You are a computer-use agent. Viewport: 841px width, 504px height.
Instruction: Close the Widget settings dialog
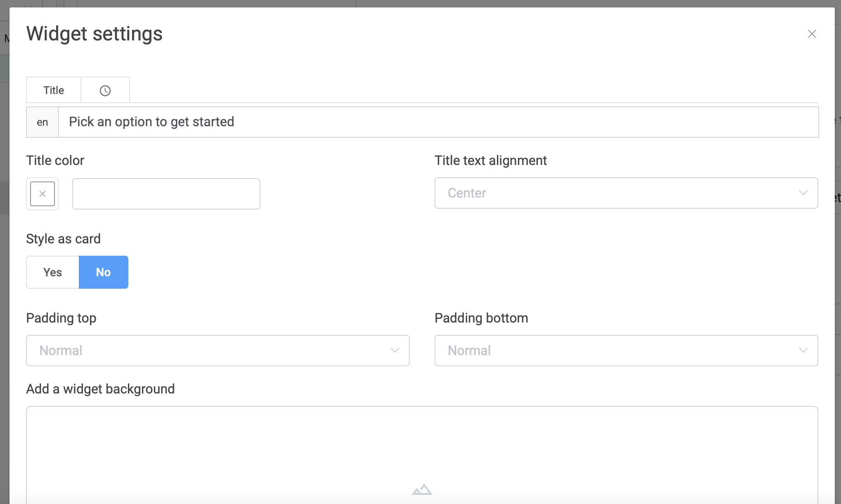[812, 34]
